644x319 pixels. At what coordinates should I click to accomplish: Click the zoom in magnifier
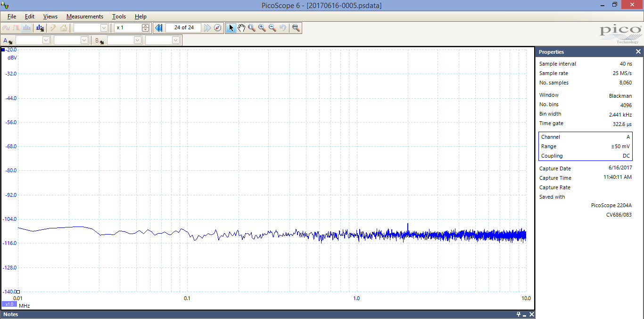[x=262, y=28]
